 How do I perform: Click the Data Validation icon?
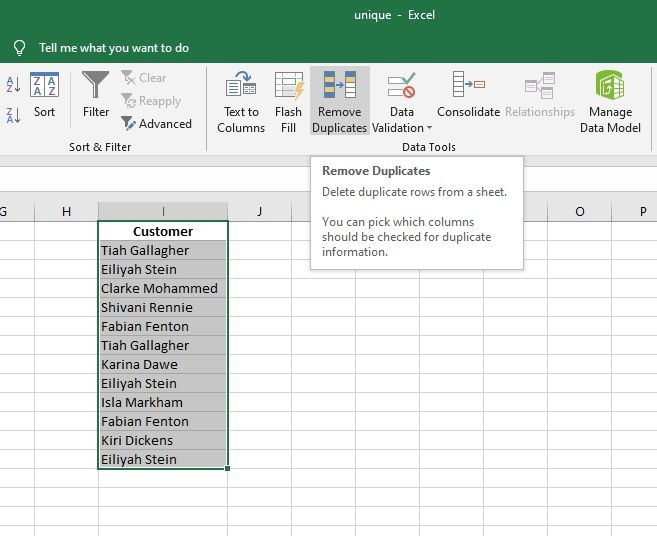pyautogui.click(x=401, y=87)
